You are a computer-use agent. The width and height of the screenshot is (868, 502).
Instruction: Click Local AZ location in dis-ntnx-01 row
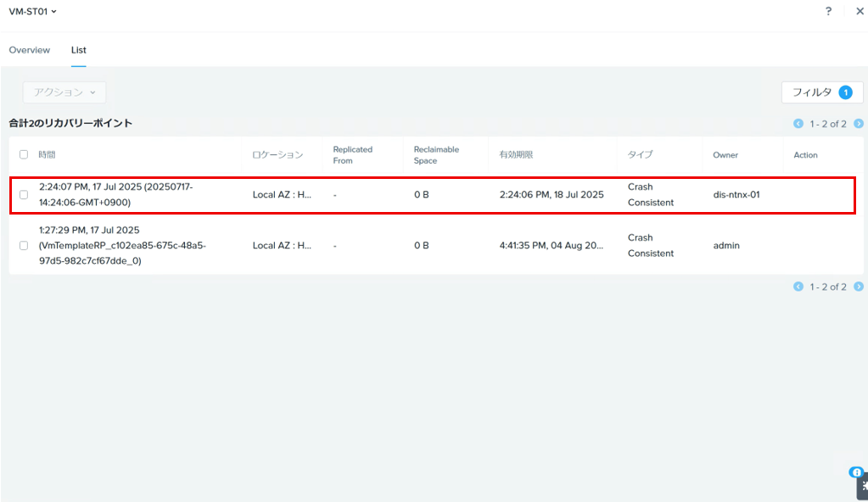pyautogui.click(x=282, y=194)
